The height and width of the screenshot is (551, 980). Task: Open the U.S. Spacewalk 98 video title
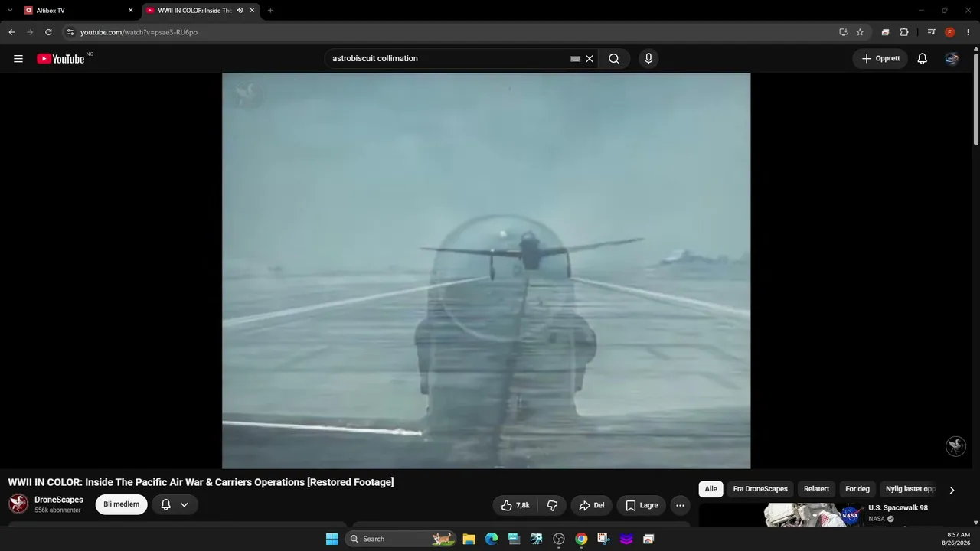click(898, 507)
